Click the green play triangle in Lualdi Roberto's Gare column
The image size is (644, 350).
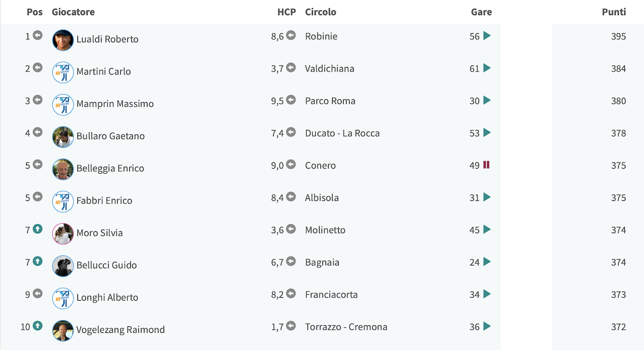click(x=487, y=36)
